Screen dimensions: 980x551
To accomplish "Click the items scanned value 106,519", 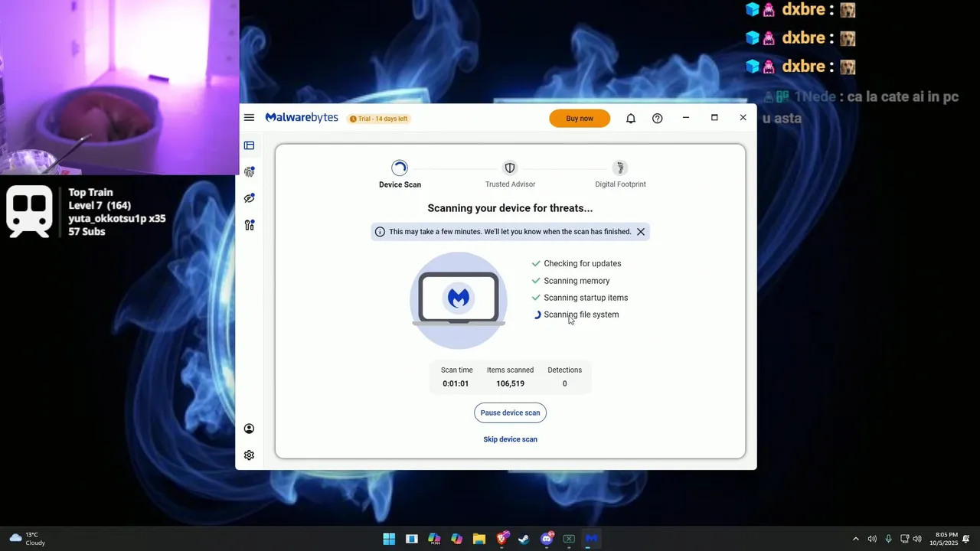I will tap(510, 383).
